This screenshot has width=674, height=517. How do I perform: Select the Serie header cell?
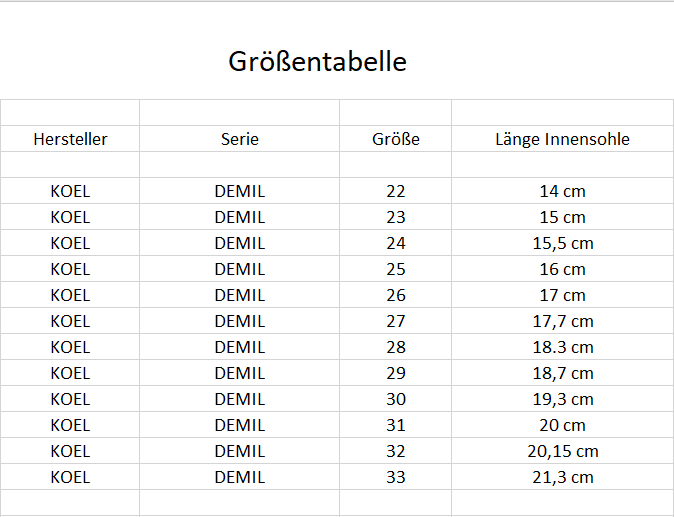[240, 139]
